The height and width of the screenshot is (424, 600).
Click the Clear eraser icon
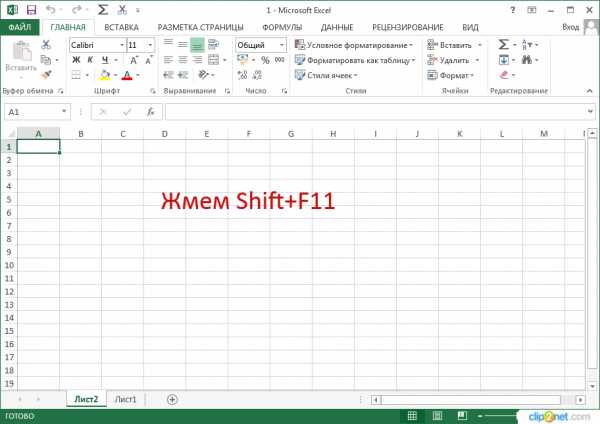tap(504, 75)
